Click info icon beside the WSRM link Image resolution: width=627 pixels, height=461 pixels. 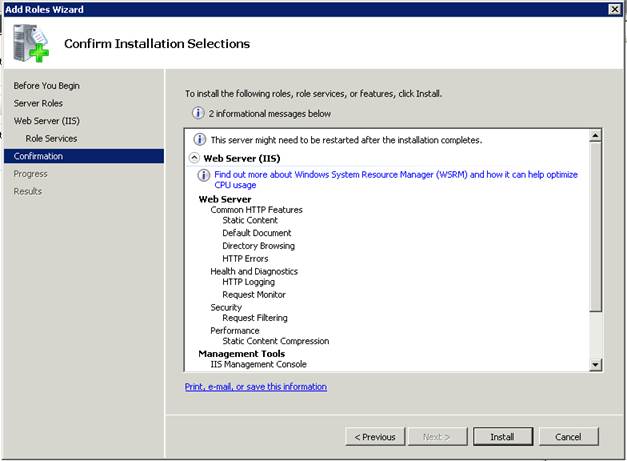pos(204,175)
